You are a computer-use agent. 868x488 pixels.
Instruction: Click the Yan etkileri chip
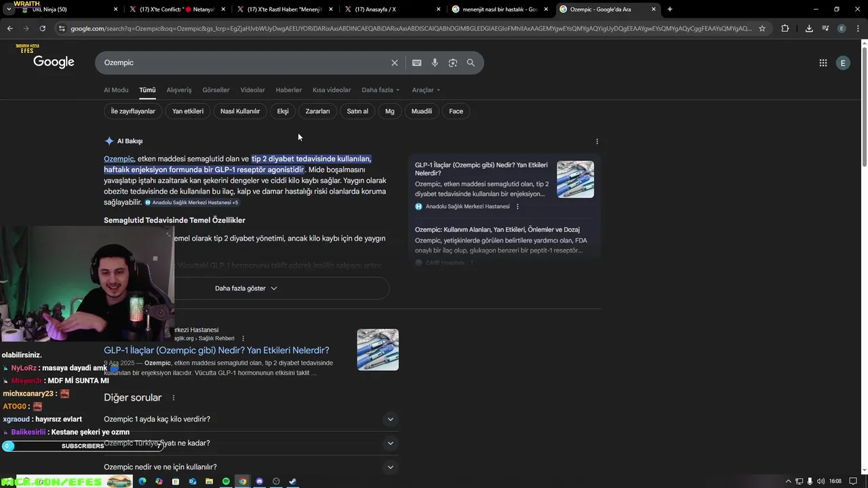coord(188,111)
